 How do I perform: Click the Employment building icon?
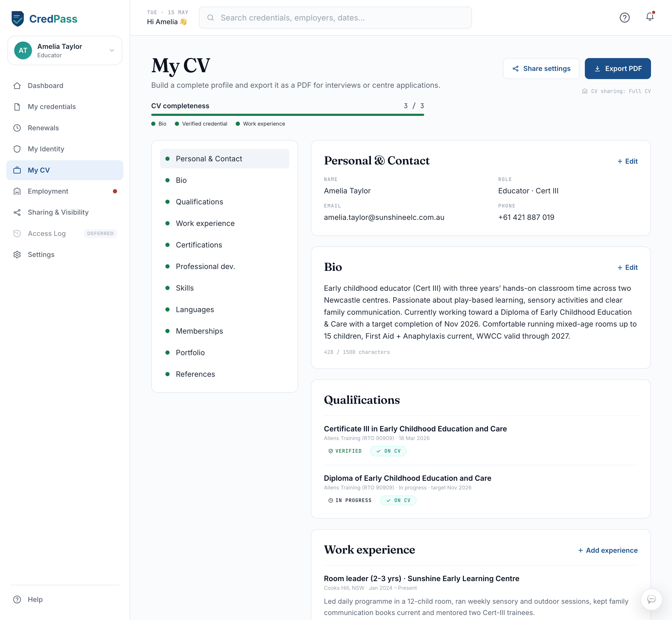click(17, 191)
